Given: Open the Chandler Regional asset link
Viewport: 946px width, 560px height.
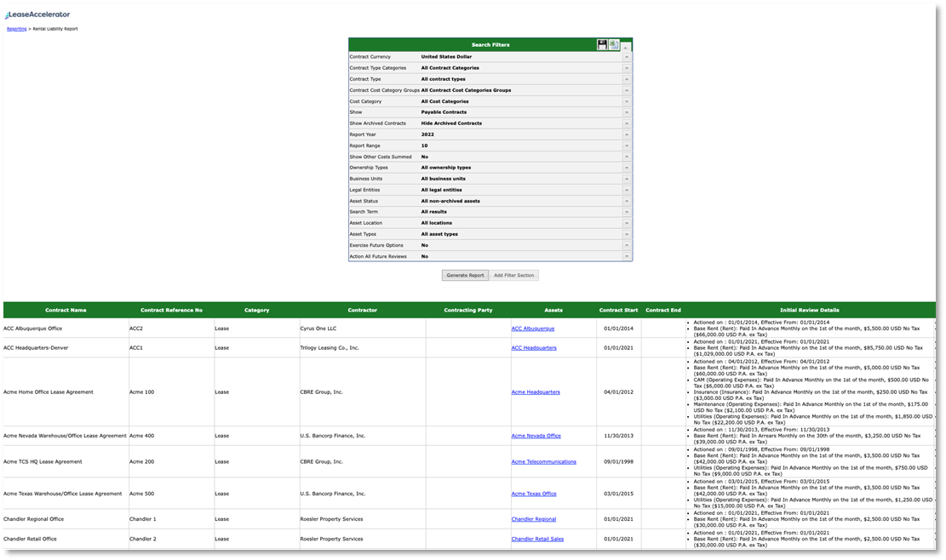Looking at the screenshot, I should 533,519.
